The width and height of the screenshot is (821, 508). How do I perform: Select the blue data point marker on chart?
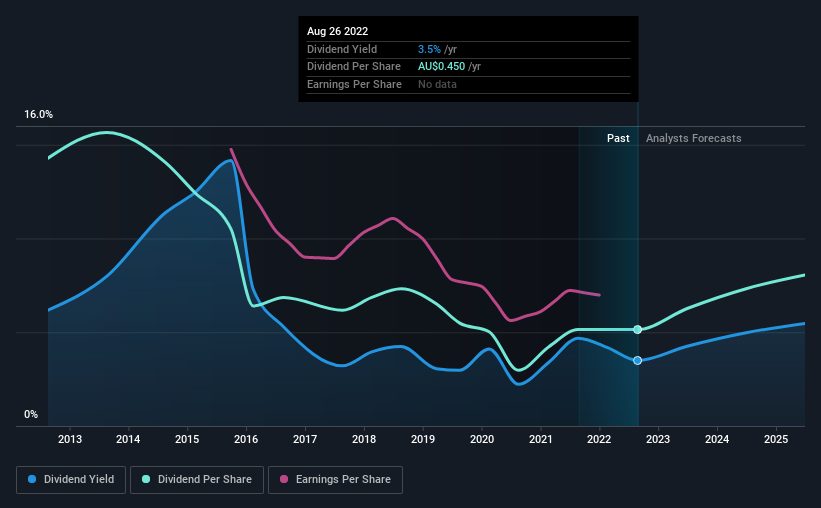click(x=637, y=360)
